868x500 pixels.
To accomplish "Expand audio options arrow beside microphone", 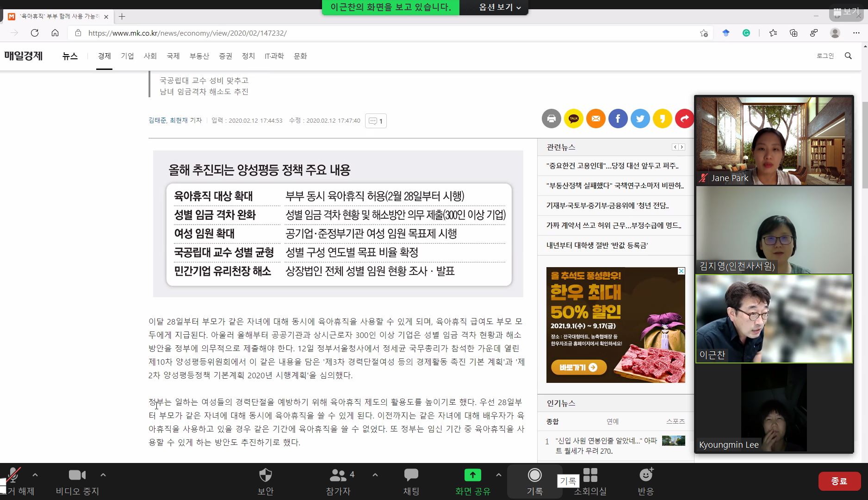I will [x=35, y=475].
